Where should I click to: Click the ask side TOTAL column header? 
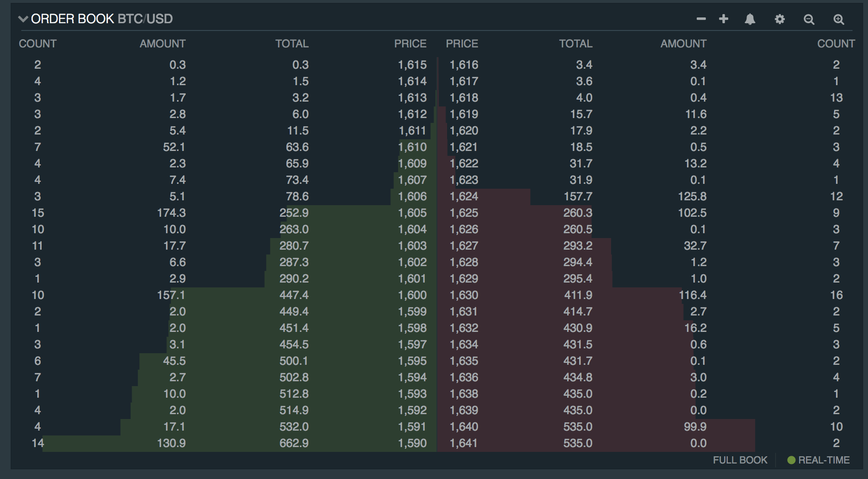[575, 44]
